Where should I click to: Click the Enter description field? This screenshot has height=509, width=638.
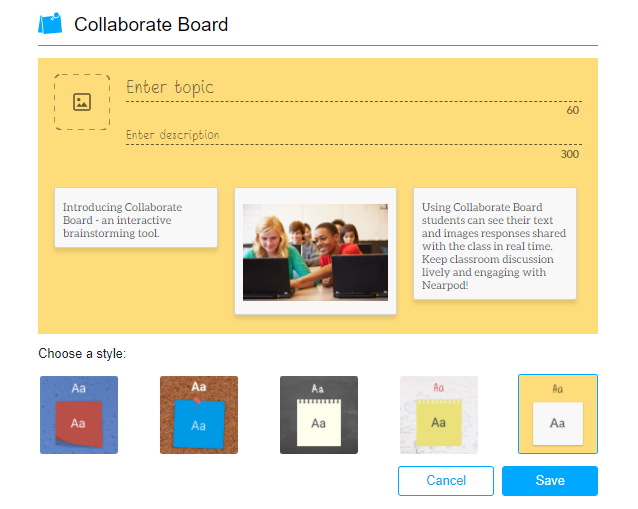point(354,135)
